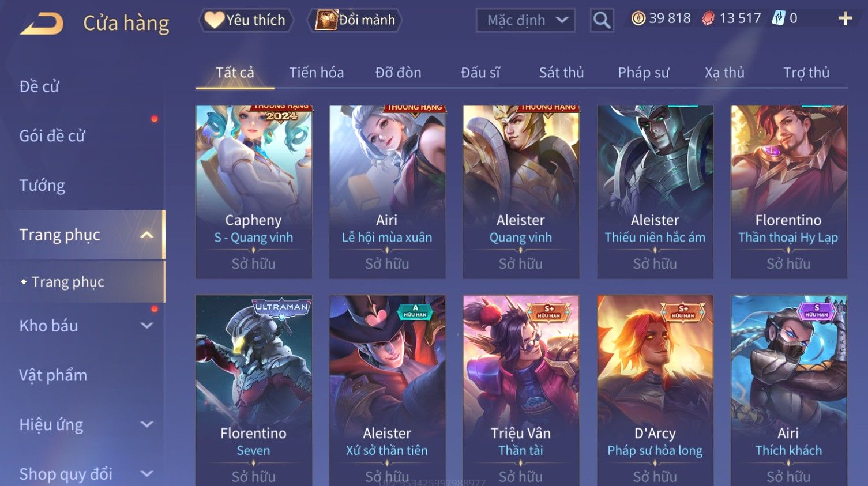The height and width of the screenshot is (486, 868).
Task: Select the Capheny S - Quang vinh skin card
Action: tap(254, 191)
